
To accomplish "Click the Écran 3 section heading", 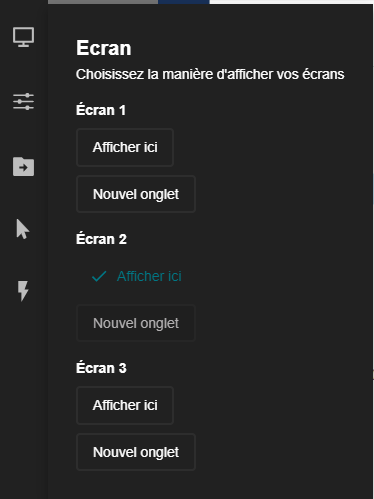I will [101, 368].
